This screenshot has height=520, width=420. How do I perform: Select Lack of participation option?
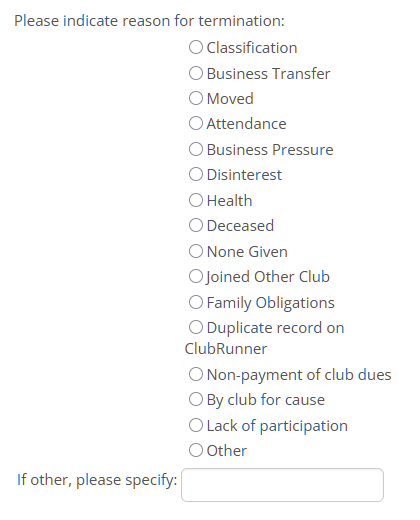[x=196, y=425]
